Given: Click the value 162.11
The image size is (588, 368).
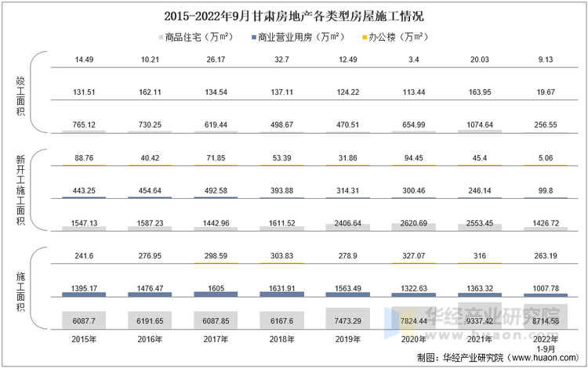Looking at the screenshot, I should (150, 92).
